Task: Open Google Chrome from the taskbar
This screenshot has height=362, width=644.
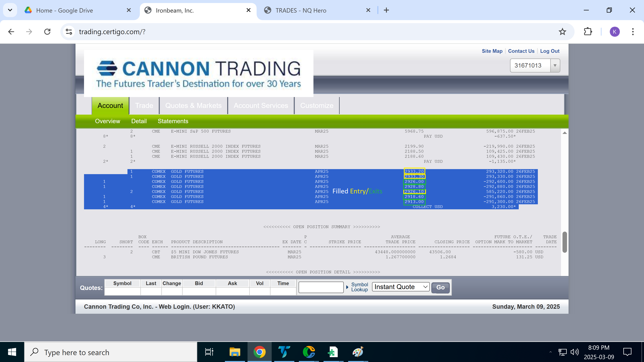Action: pos(259,352)
